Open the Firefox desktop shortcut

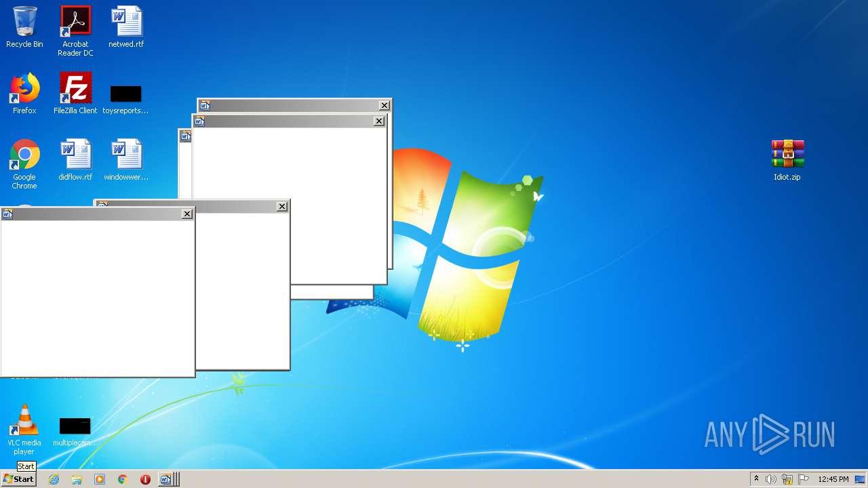click(x=24, y=94)
